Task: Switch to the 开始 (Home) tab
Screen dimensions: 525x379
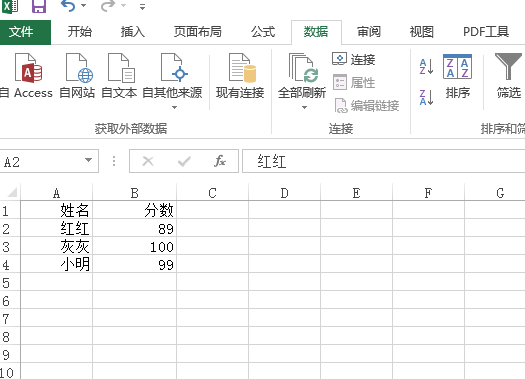Action: coord(80,32)
